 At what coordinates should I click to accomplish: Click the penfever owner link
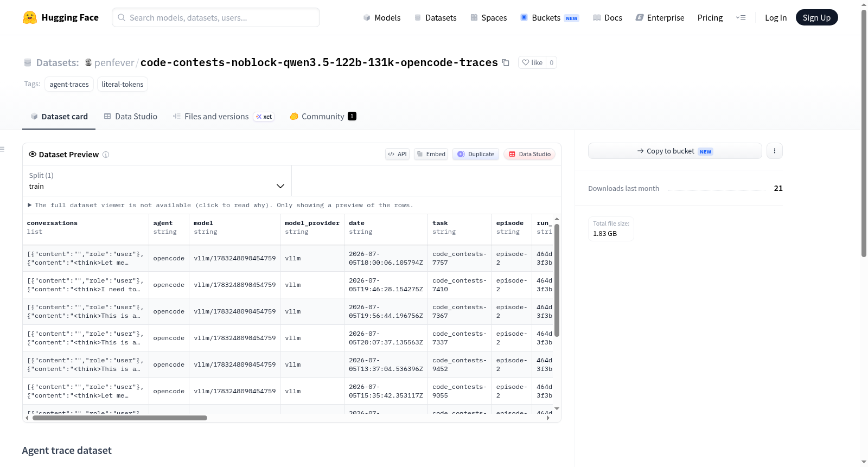point(114,62)
